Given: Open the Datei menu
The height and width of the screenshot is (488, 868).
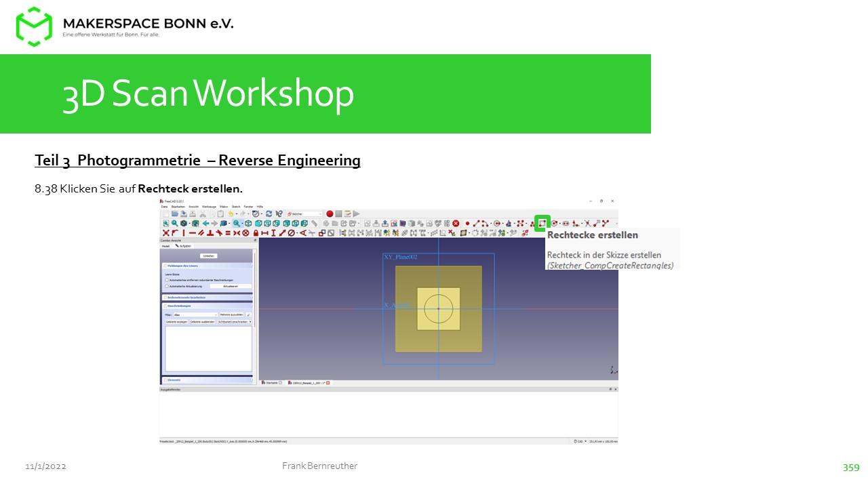Looking at the screenshot, I should point(164,207).
